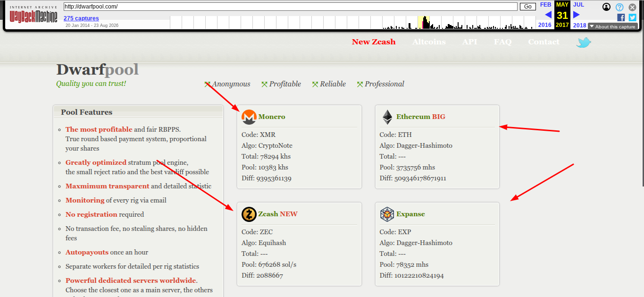644x297 pixels.
Task: Click pickaxe icon beside Profitable
Action: (x=265, y=84)
